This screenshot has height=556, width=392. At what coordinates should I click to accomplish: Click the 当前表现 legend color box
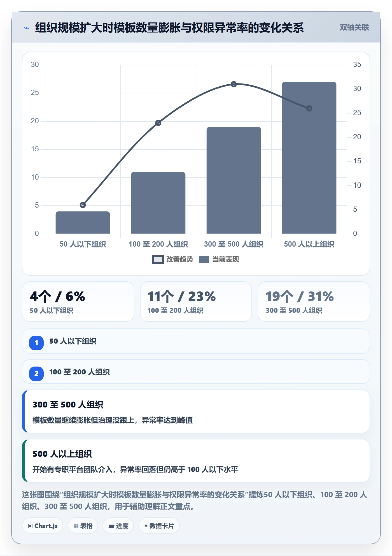point(204,260)
